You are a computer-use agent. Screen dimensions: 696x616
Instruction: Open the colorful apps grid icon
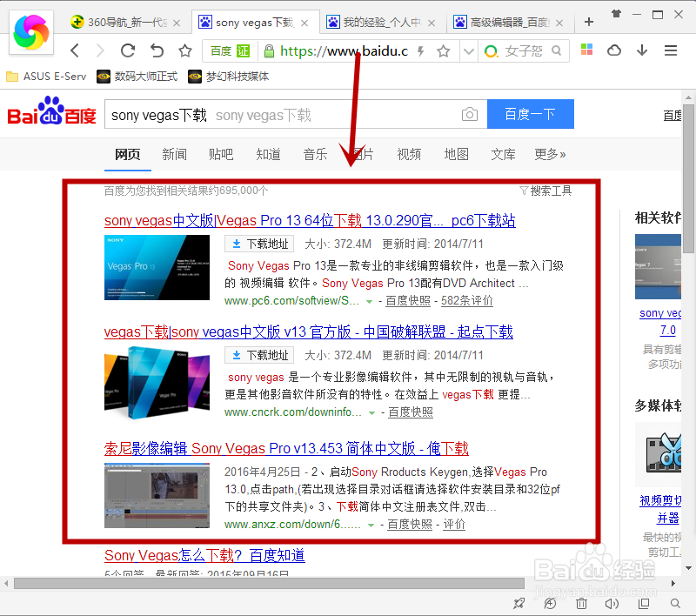[x=586, y=50]
